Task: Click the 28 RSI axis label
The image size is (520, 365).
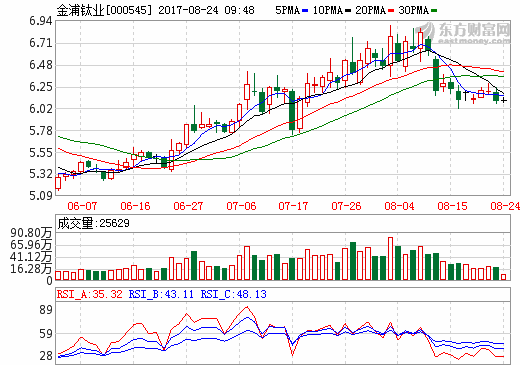Action: (46, 356)
